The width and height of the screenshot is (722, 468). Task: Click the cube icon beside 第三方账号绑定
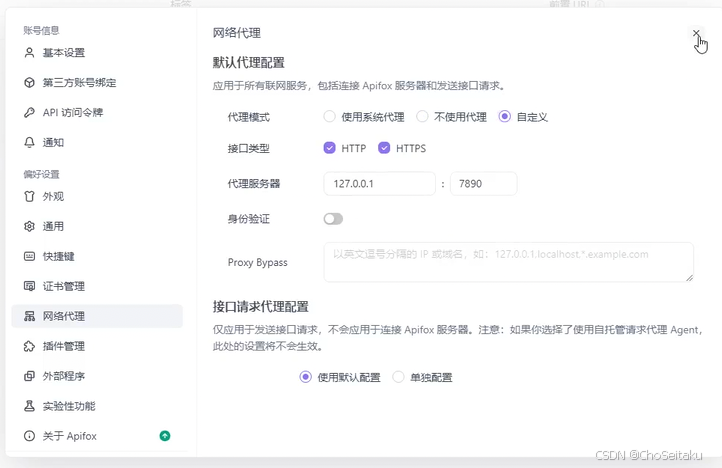[29, 82]
